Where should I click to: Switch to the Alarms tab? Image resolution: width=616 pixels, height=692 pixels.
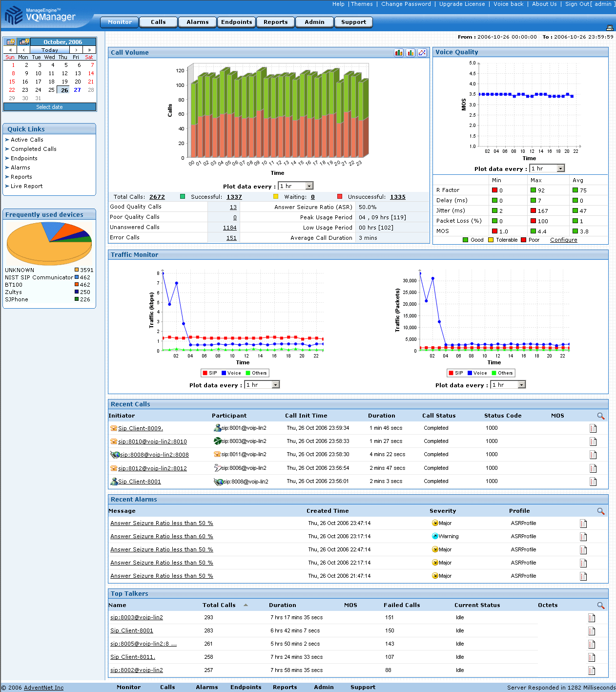click(197, 22)
